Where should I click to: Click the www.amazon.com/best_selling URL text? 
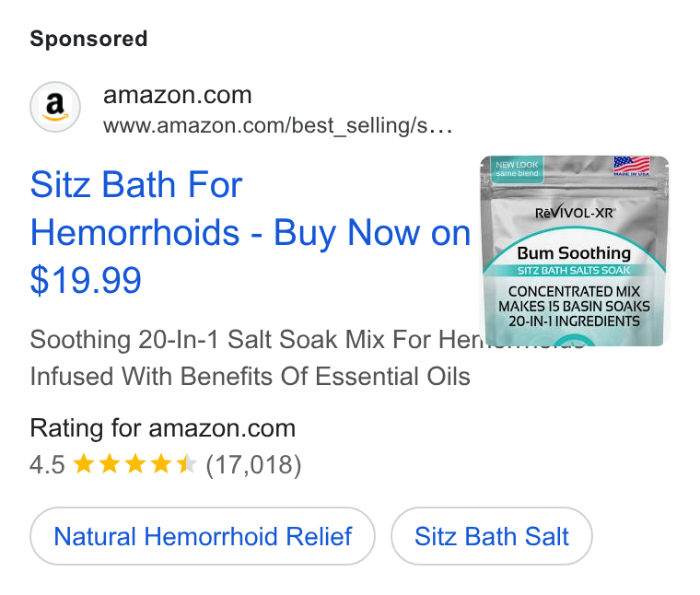(277, 125)
